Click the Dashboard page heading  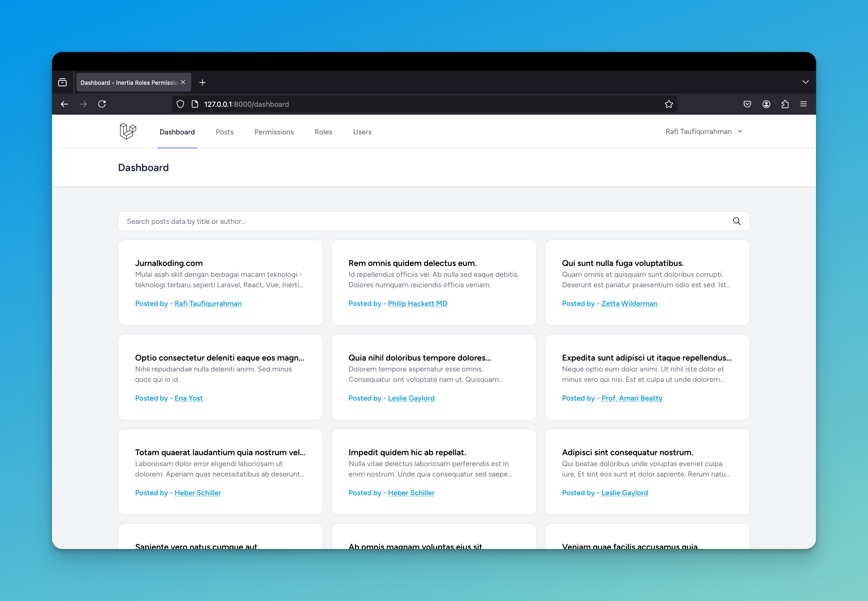coord(143,168)
